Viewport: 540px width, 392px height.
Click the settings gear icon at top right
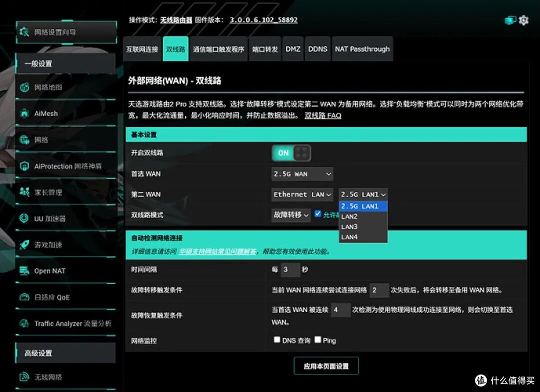524,20
